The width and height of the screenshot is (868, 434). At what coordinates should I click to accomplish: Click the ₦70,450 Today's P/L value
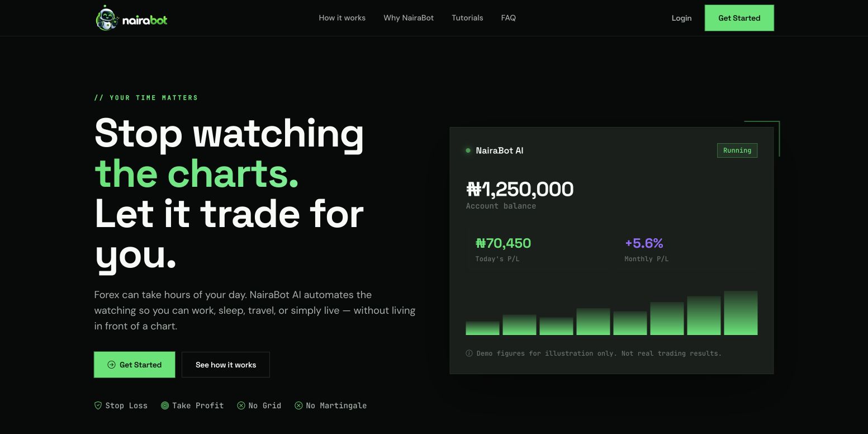click(x=503, y=243)
